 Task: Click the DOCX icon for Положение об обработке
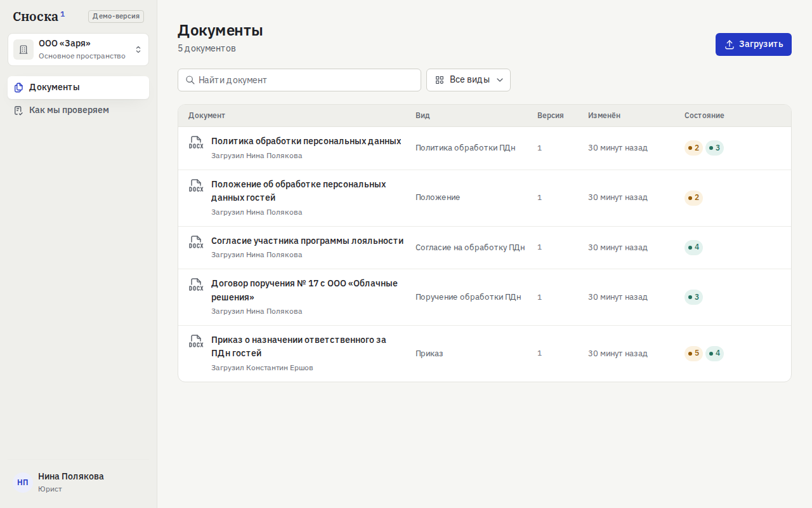196,185
